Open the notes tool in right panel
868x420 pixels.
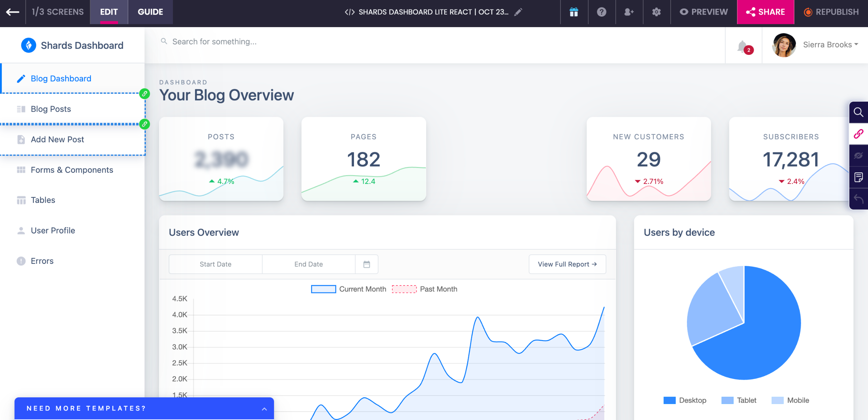(x=858, y=177)
